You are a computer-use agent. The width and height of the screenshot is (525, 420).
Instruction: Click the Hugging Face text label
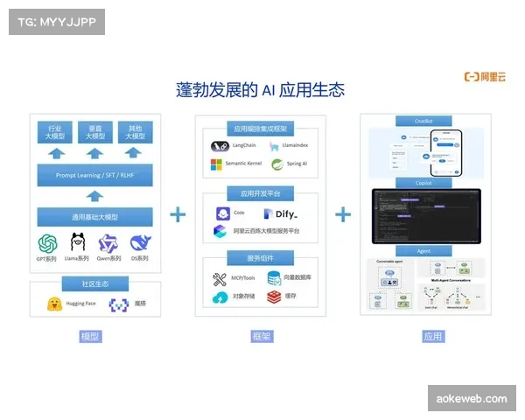pos(80,304)
